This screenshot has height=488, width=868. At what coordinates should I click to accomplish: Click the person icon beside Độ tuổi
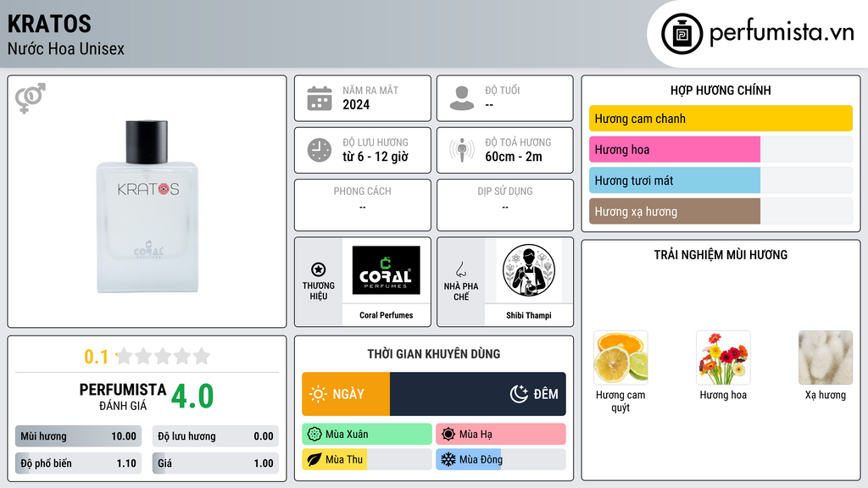[x=462, y=98]
